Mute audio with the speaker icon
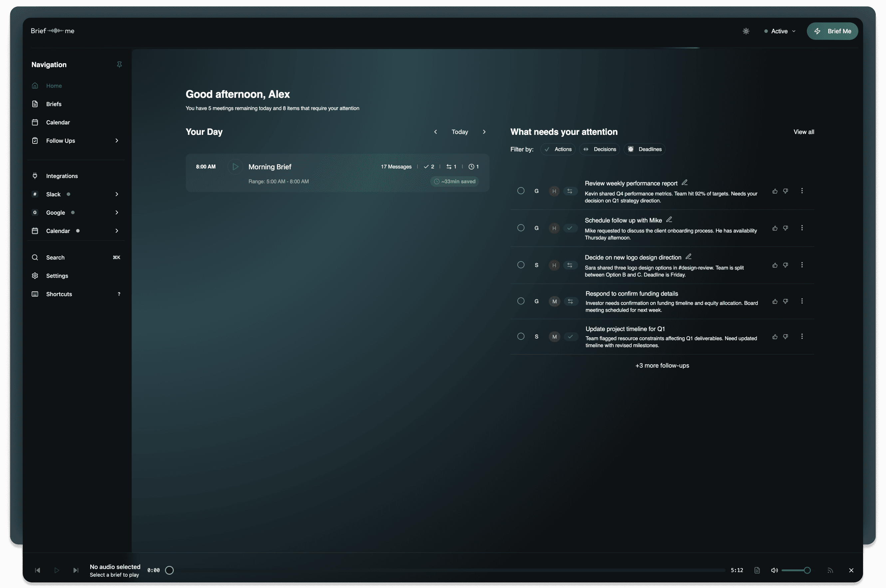This screenshot has height=588, width=886. pyautogui.click(x=774, y=570)
